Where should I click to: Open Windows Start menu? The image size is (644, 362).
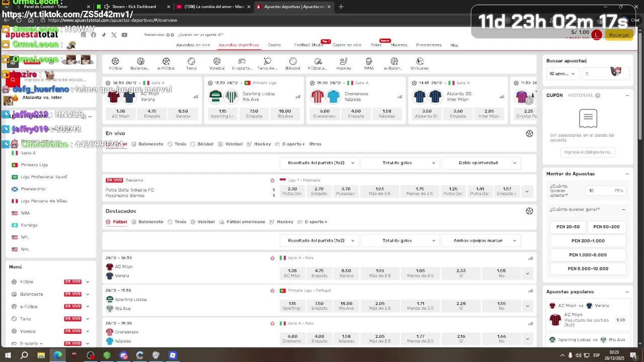[9, 355]
